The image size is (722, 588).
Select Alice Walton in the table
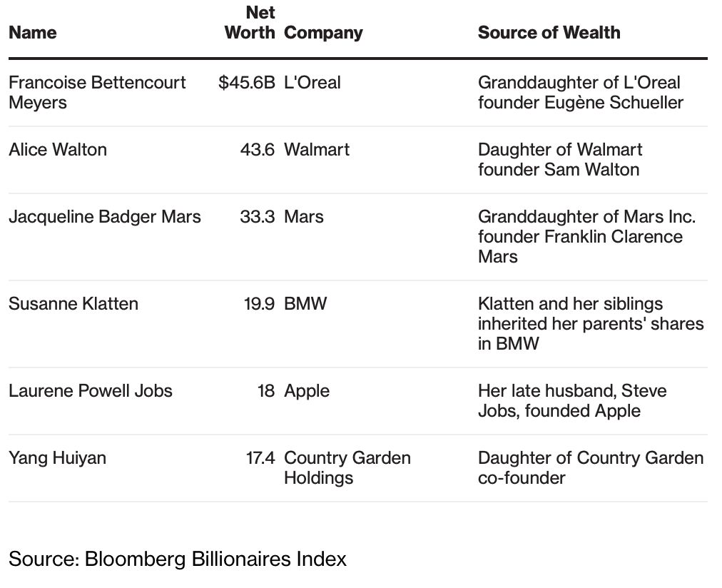click(58, 150)
